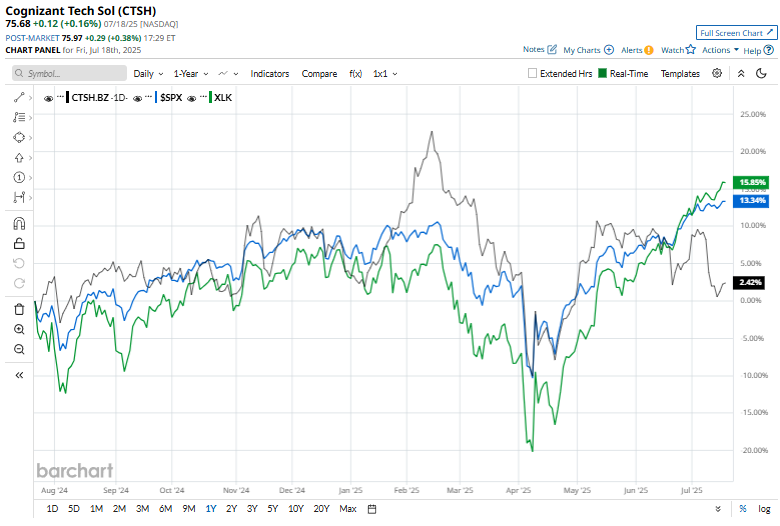The width and height of the screenshot is (780, 526).
Task: Open the Actions dropdown menu
Action: (x=720, y=50)
